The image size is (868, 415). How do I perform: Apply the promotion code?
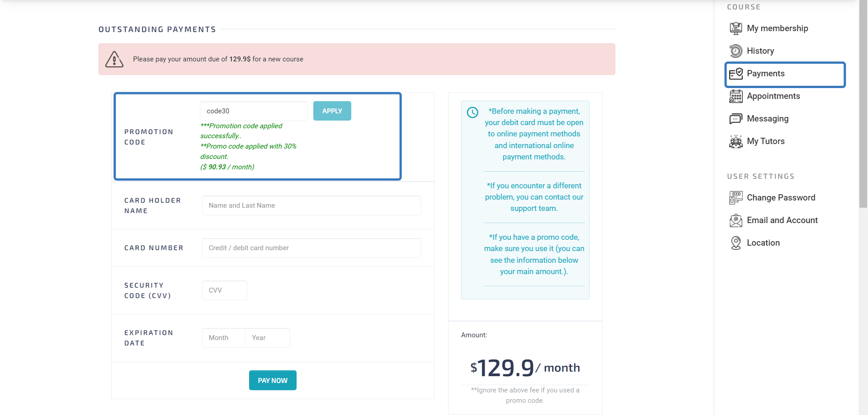pyautogui.click(x=332, y=111)
